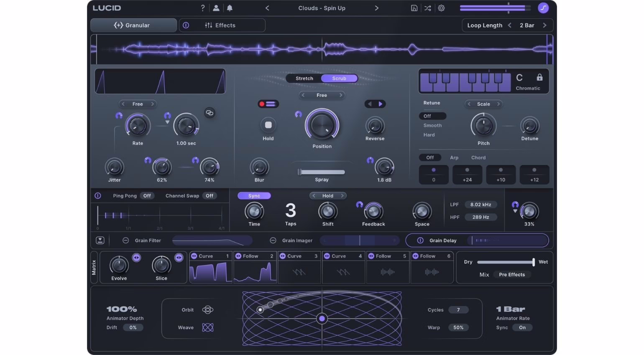Click the modulation icon next to Slice
The width and height of the screenshot is (644, 355).
click(x=179, y=258)
